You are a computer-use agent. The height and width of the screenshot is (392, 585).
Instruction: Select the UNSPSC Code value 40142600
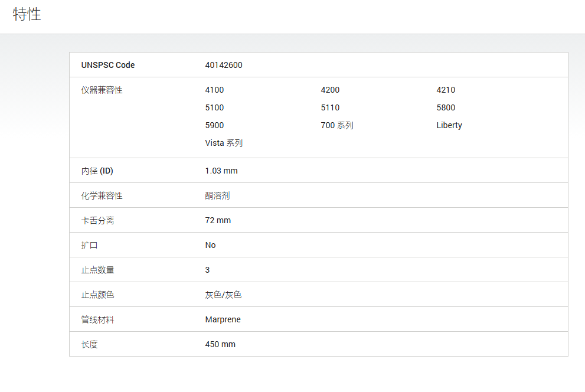224,65
